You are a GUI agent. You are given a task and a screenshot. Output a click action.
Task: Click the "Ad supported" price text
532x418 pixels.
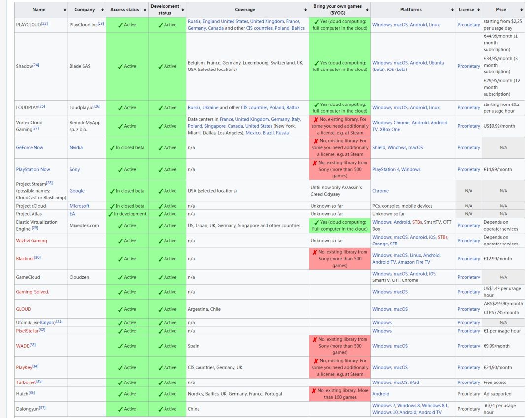pyautogui.click(x=498, y=394)
